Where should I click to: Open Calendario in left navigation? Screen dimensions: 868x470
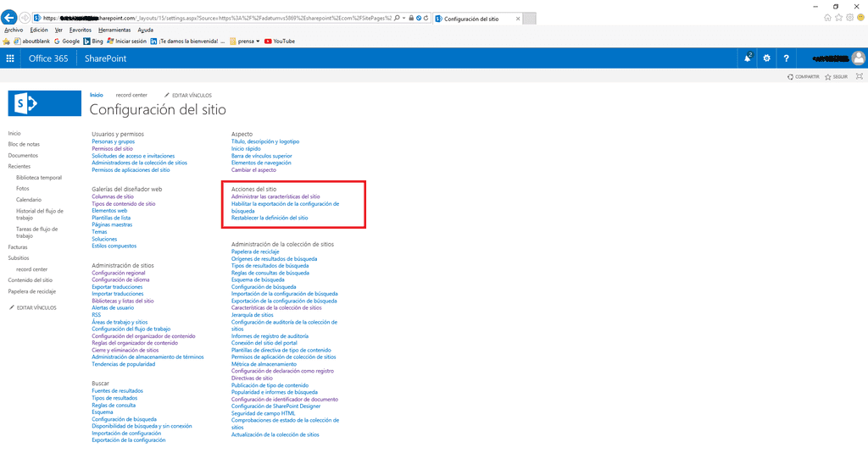tap(29, 200)
